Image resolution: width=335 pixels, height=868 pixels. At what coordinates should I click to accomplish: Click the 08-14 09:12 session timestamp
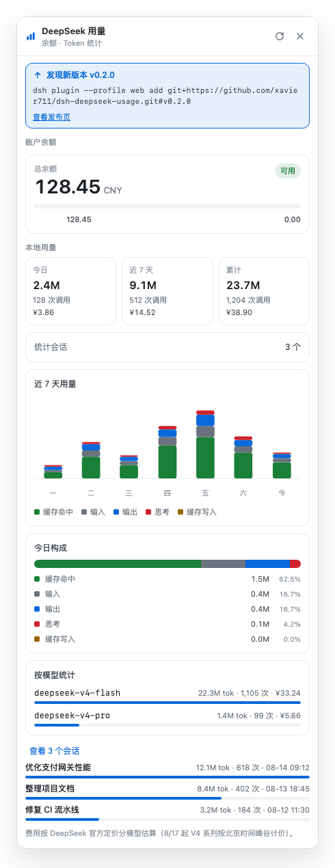(x=287, y=768)
